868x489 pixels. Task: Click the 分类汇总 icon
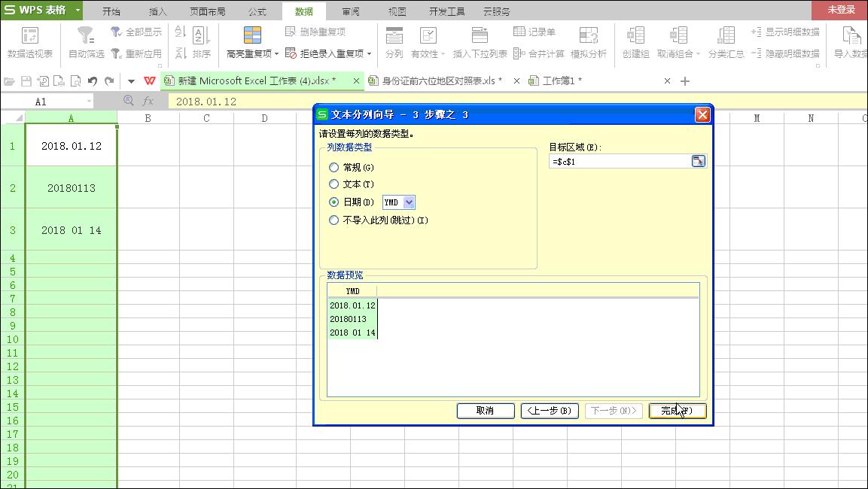[x=725, y=41]
